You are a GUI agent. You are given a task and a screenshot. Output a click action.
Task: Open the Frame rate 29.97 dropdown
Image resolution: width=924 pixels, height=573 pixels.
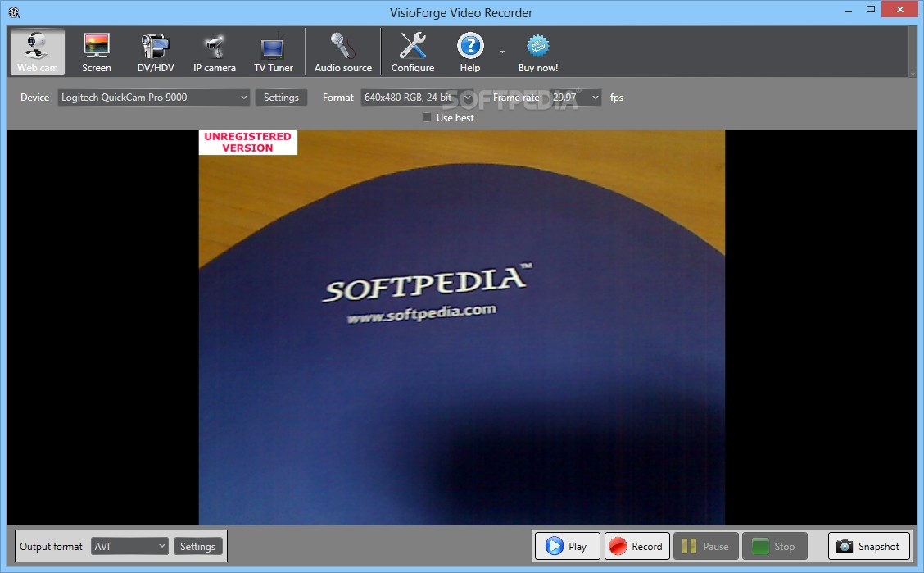(x=575, y=98)
